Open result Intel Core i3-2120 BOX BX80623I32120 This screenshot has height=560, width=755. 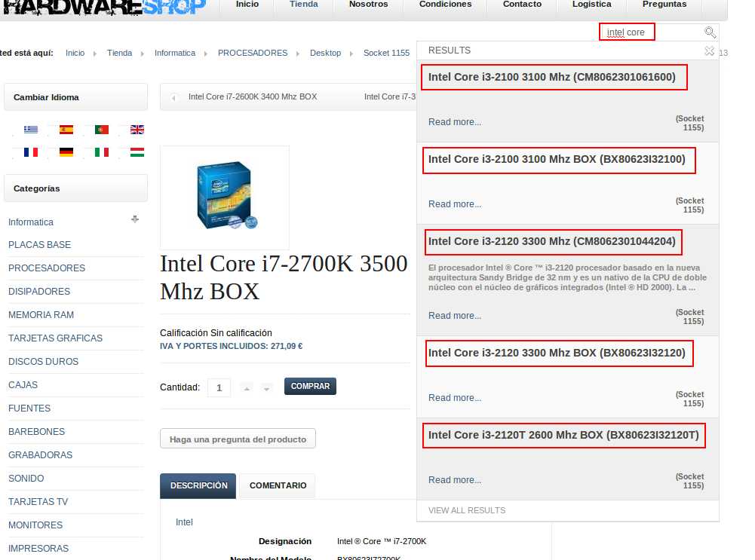[x=557, y=353]
